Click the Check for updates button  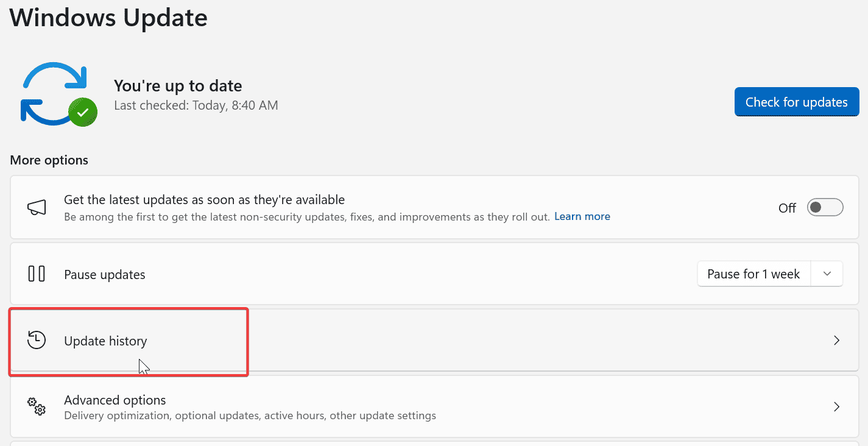pyautogui.click(x=797, y=102)
